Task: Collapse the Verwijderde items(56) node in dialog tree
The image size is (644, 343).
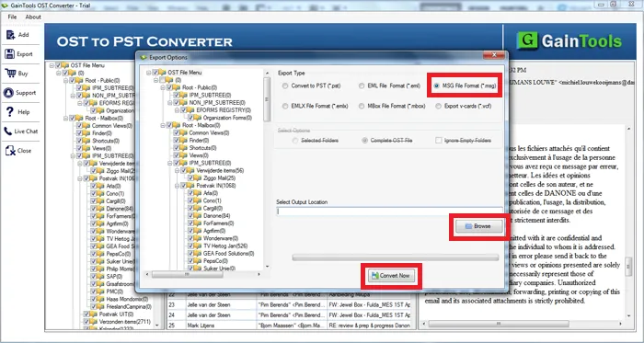Action: click(x=177, y=171)
